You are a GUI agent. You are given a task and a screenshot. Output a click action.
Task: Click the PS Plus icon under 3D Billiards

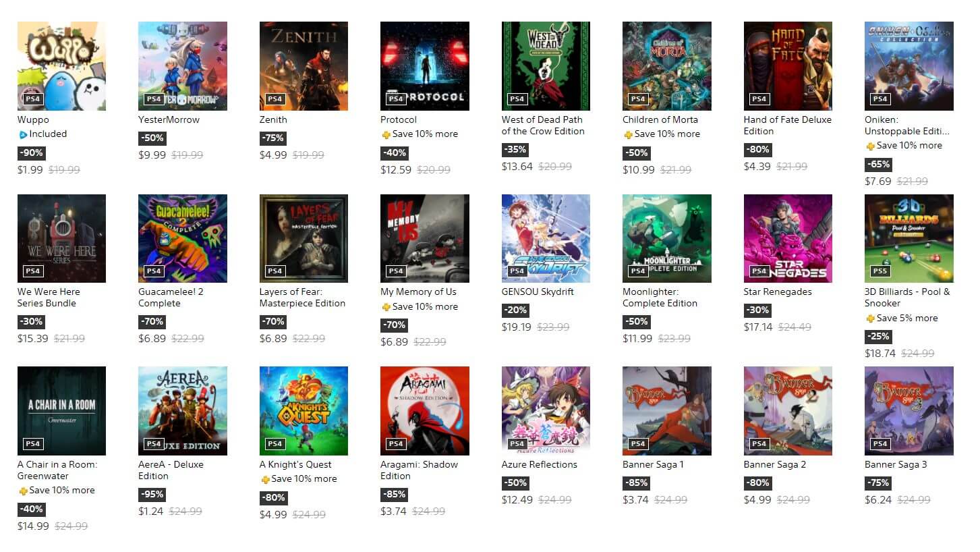tap(870, 319)
